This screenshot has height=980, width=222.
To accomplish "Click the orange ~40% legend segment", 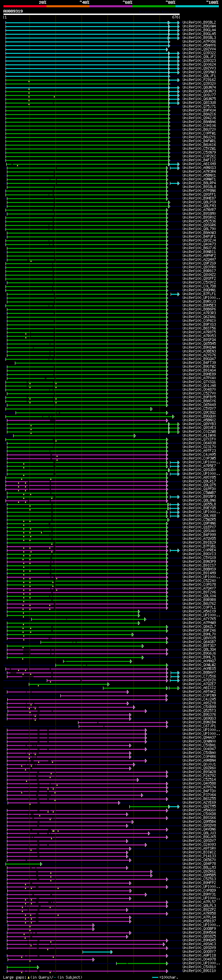I will (68, 6).
